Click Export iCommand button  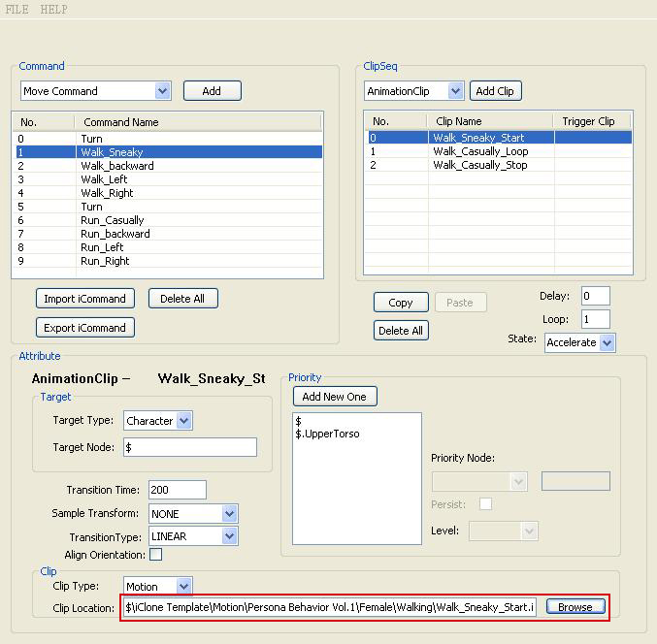85,328
